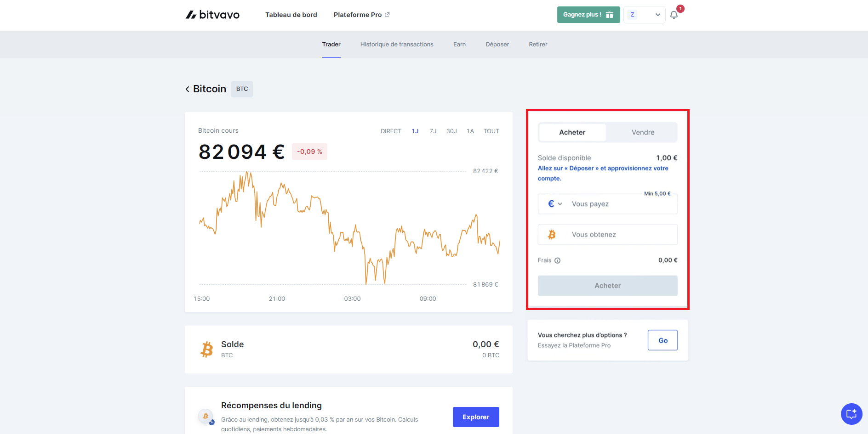Click the gift icon in Gagnez plus
Image resolution: width=868 pixels, height=434 pixels.
[x=610, y=15]
